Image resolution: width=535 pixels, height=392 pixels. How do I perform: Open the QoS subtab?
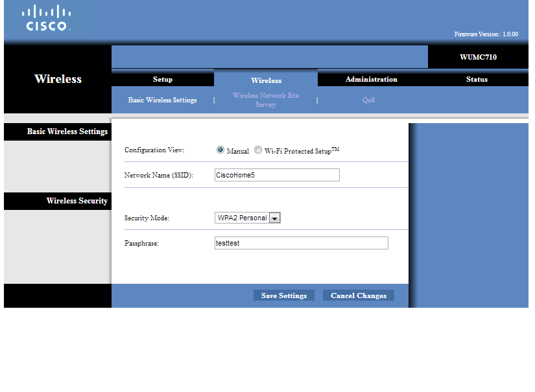click(x=368, y=100)
